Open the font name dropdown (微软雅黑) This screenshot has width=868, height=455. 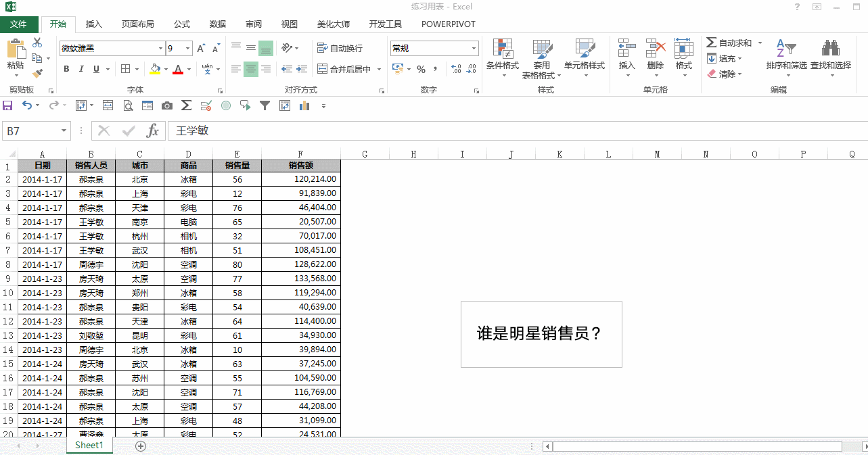pyautogui.click(x=160, y=49)
